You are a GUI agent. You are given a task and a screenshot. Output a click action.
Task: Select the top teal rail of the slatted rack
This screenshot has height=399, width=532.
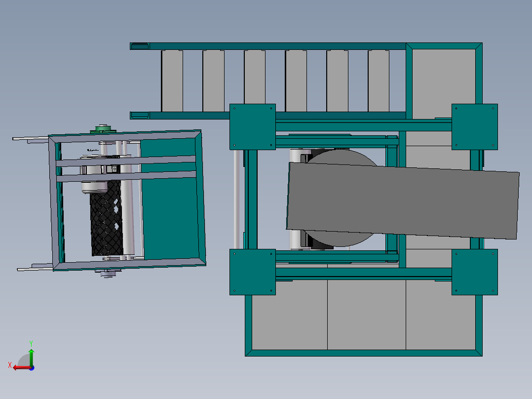pos(268,46)
